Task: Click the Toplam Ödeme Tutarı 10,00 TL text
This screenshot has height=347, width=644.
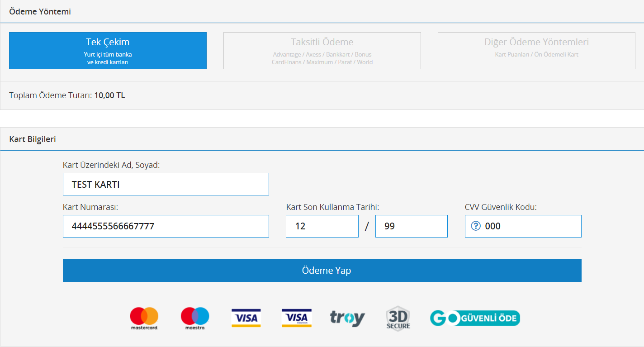Action: [67, 95]
